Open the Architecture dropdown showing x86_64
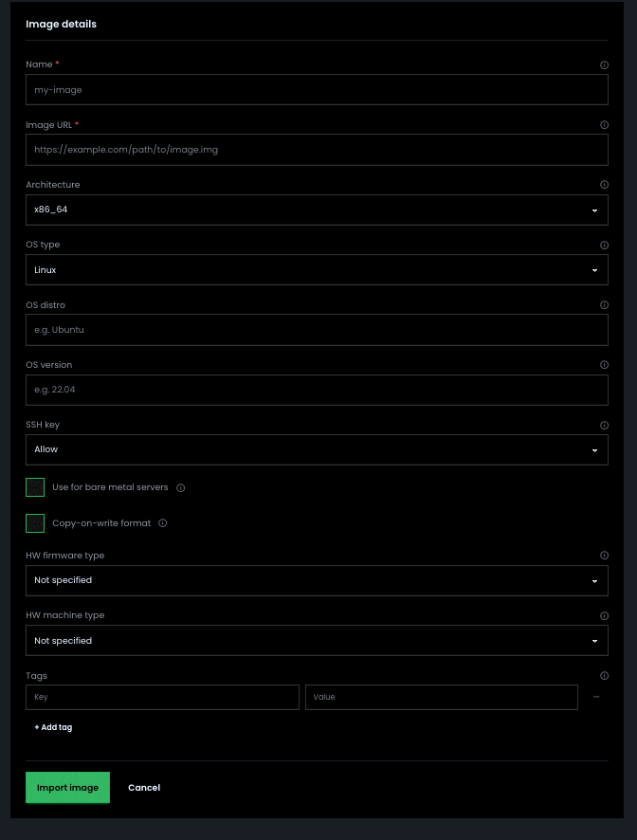This screenshot has height=840, width=637. (x=317, y=210)
